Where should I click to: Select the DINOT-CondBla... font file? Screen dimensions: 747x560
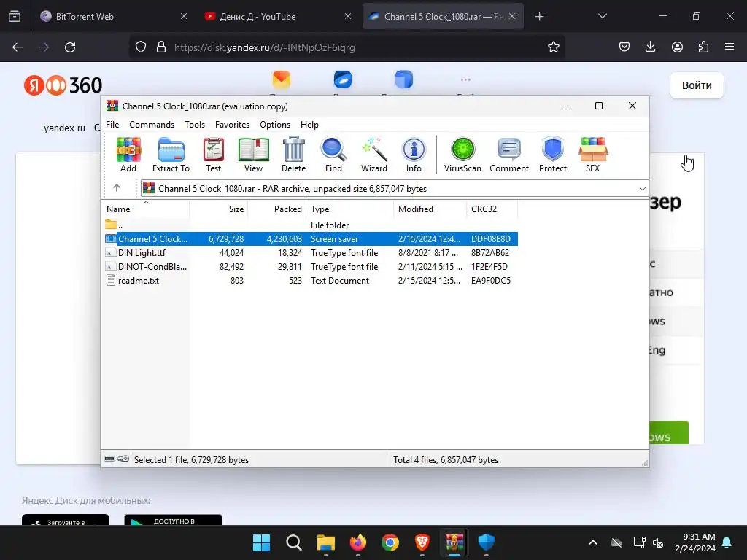click(x=309, y=267)
